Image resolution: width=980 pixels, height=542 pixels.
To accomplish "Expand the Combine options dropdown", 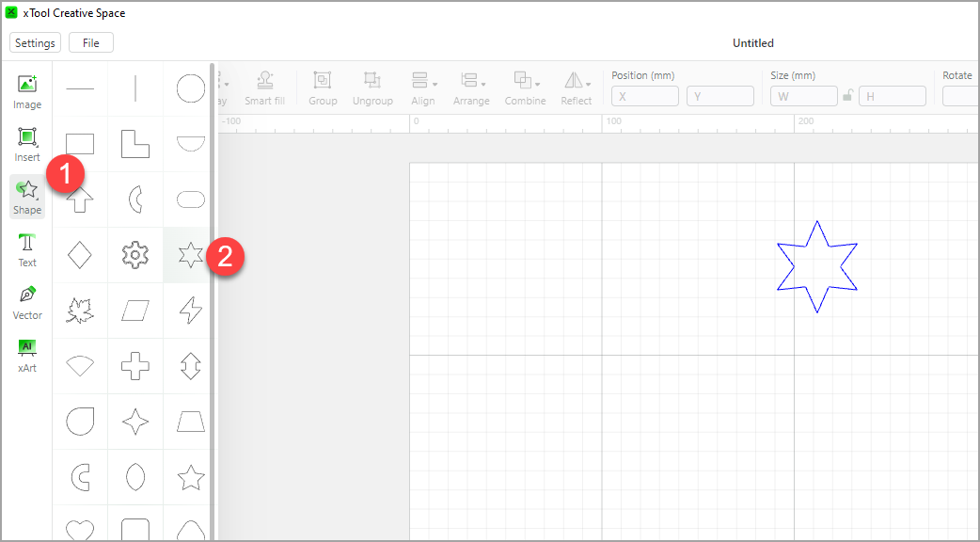I will (x=525, y=88).
